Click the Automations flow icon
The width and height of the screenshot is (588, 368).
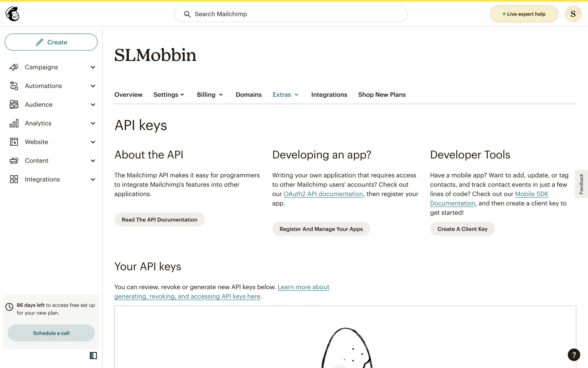[14, 86]
